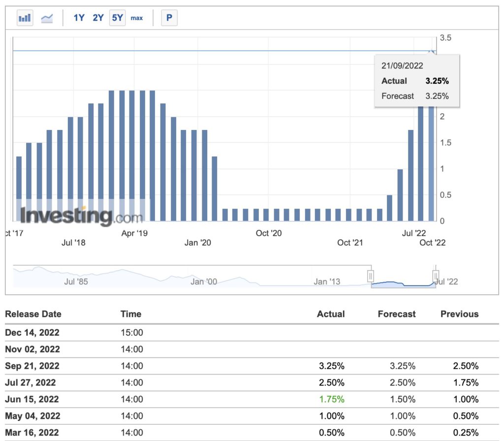Choose the 5Y time range
504x441 pixels.
click(117, 18)
